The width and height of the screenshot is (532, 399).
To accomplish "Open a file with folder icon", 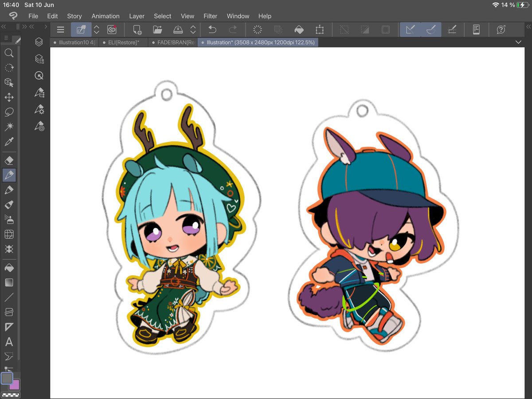I will point(157,30).
